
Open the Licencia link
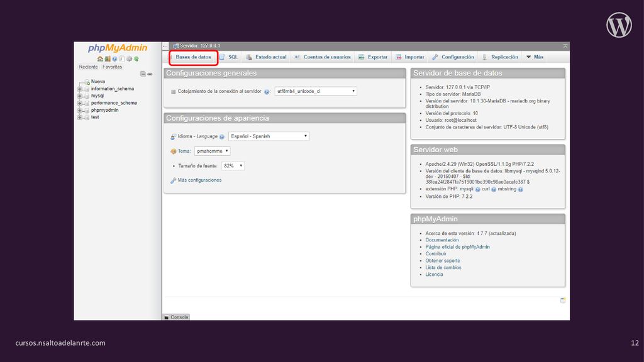coord(434,275)
